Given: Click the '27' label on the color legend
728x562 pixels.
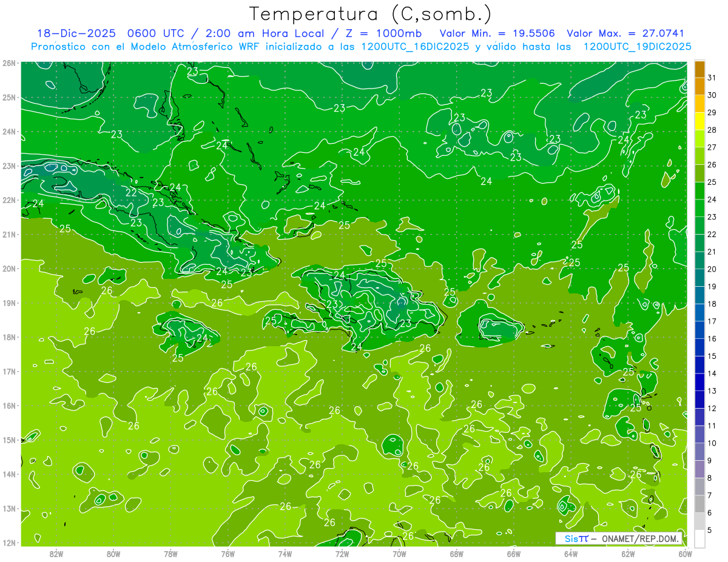Looking at the screenshot, I should [x=712, y=147].
